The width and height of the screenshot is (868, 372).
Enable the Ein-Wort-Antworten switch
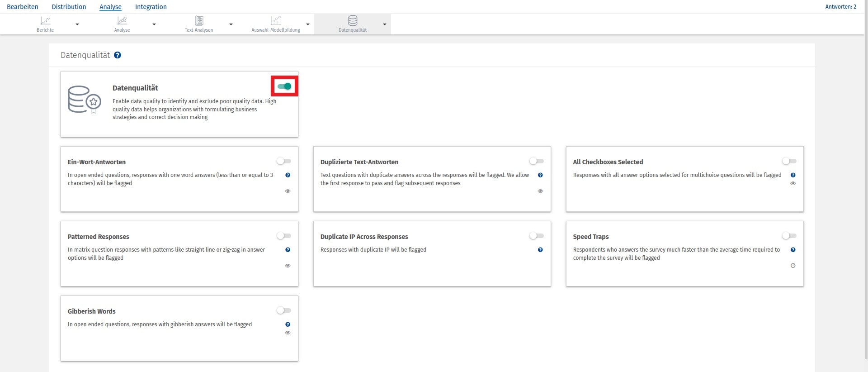point(284,161)
